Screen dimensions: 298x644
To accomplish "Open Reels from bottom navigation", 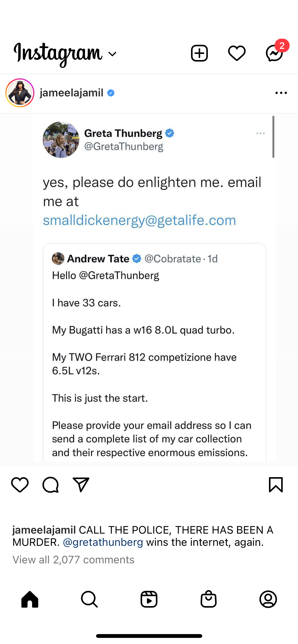I will click(x=149, y=599).
